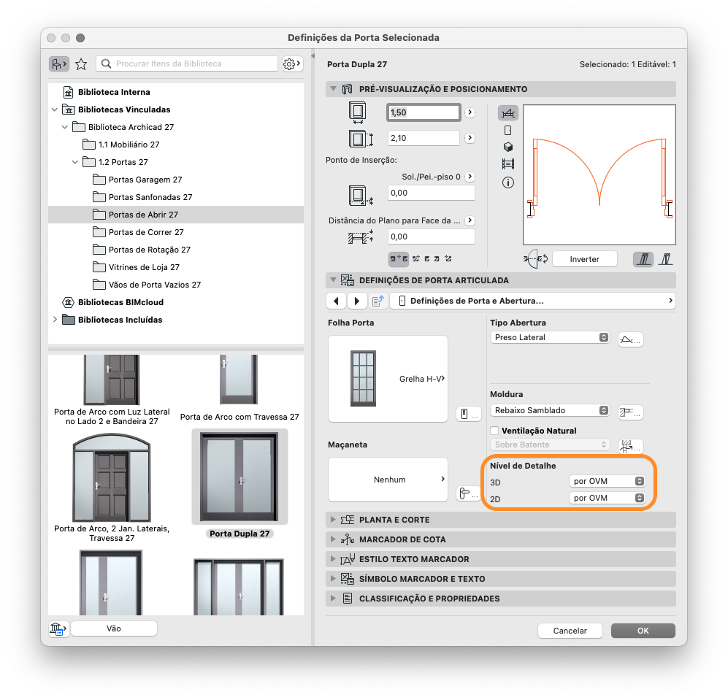Click the Cancelar button
This screenshot has height=700, width=728.
570,631
